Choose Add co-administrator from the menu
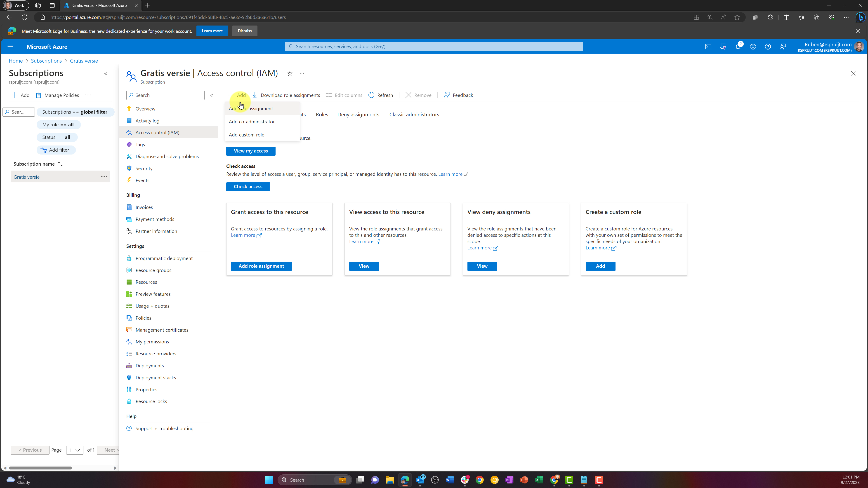This screenshot has height=488, width=868. (251, 122)
